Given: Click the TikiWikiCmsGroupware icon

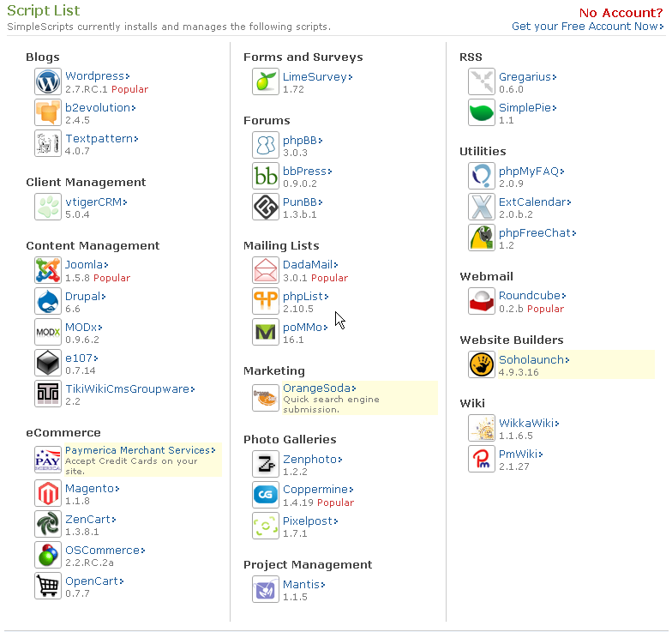Looking at the screenshot, I should [48, 394].
